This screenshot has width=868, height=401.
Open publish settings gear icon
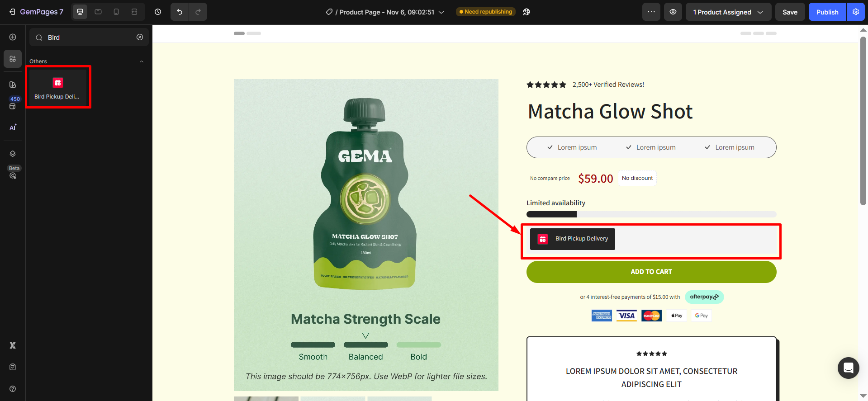856,12
